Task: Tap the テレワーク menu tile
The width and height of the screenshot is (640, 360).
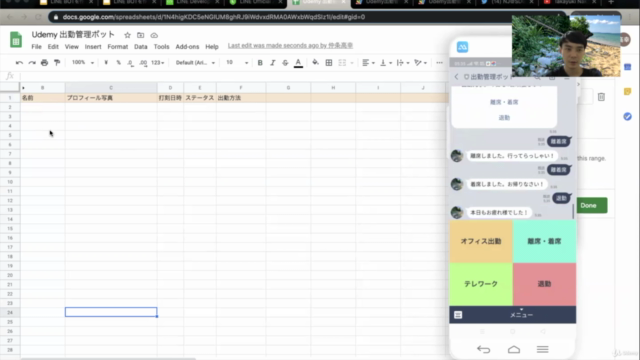Action: tap(481, 284)
